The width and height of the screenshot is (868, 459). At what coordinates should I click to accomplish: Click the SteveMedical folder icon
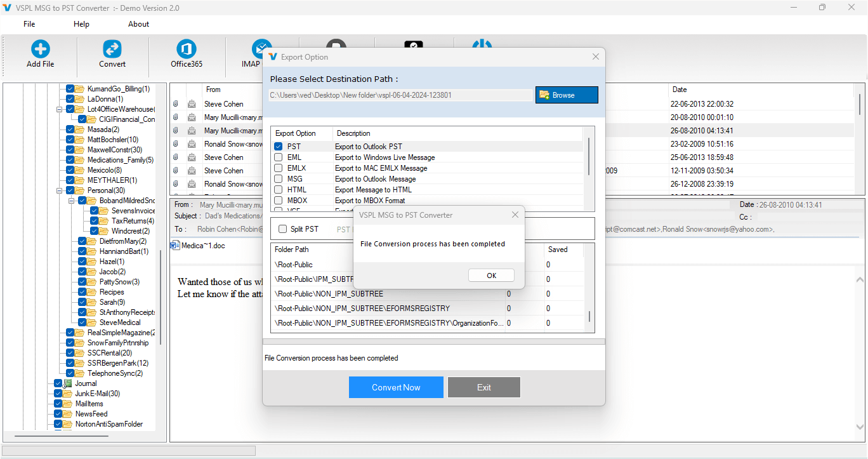click(92, 323)
